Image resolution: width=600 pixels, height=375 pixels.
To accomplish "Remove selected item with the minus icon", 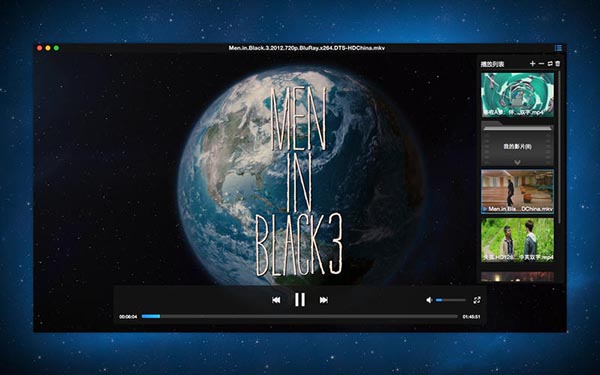I will click(x=541, y=64).
